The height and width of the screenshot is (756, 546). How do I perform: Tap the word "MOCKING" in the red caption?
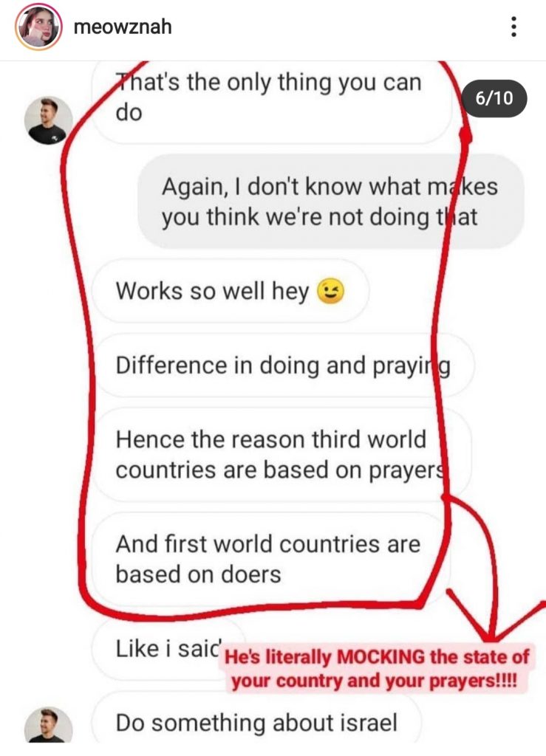click(381, 656)
